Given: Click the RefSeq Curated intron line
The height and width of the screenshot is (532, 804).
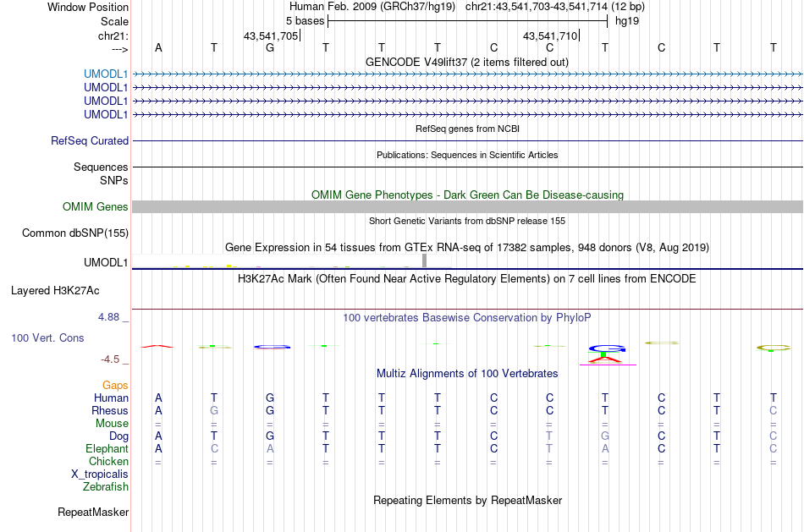Looking at the screenshot, I should click(467, 141).
